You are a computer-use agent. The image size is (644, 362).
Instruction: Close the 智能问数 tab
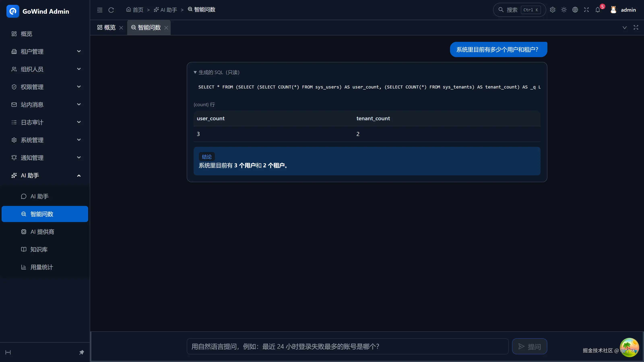click(166, 28)
